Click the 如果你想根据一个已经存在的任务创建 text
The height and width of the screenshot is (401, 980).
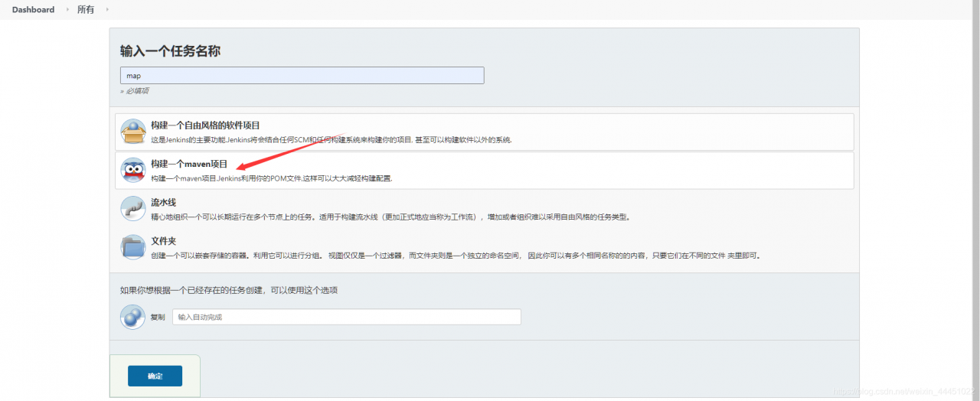pos(229,290)
